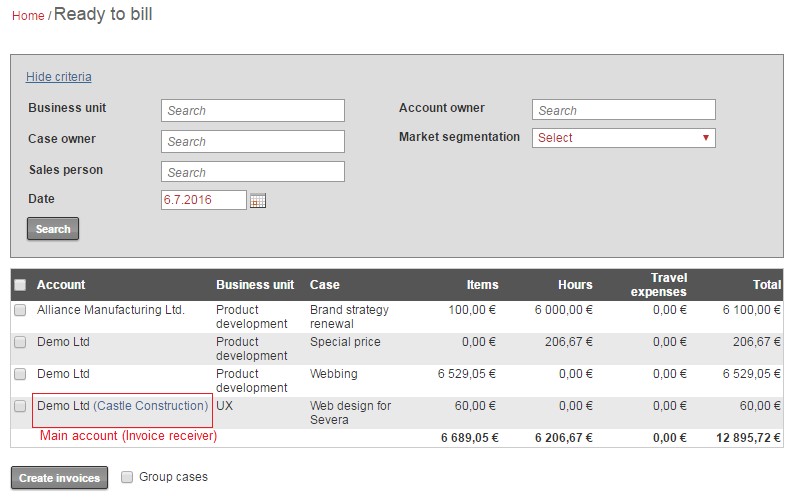The image size is (793, 498).
Task: Click the Account owner search field
Action: click(x=624, y=110)
